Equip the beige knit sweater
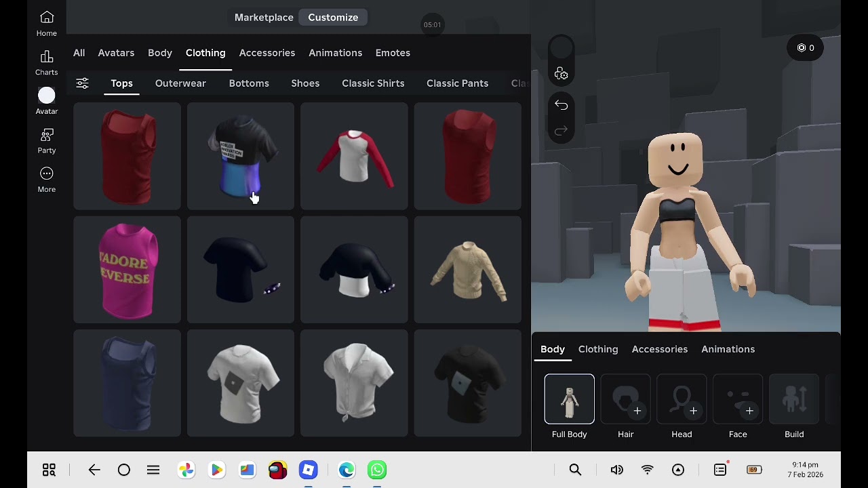Image resolution: width=868 pixels, height=488 pixels. coord(468,270)
